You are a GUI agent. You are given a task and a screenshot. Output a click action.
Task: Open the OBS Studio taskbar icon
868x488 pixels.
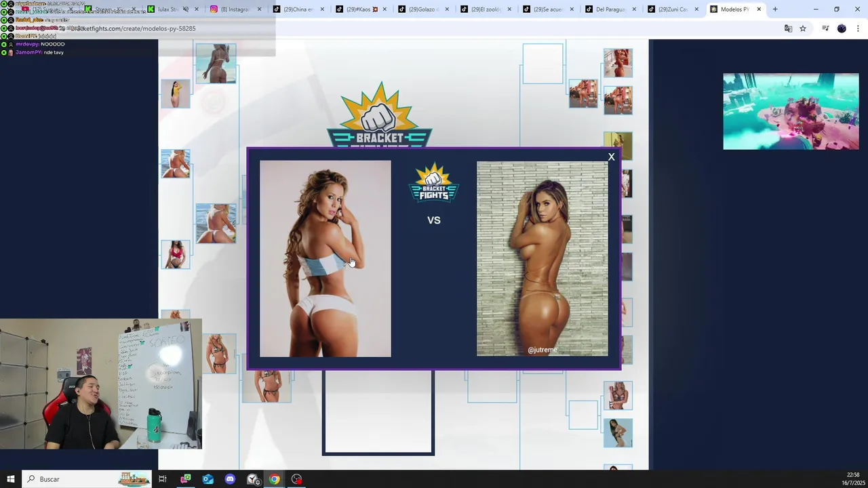[x=296, y=479]
